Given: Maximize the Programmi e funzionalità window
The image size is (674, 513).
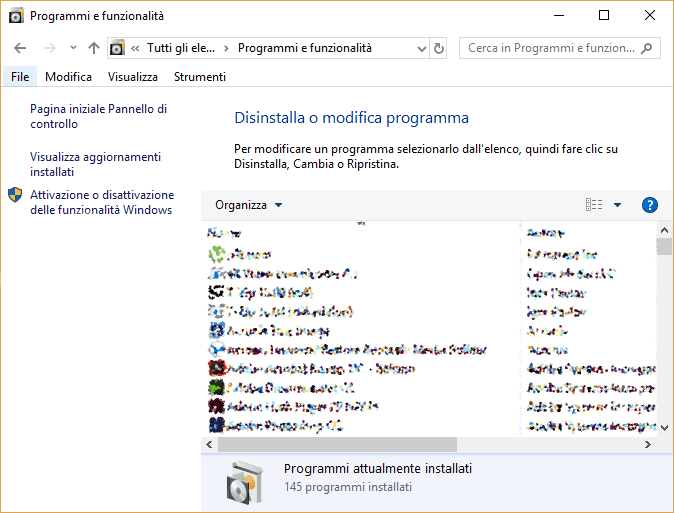Looking at the screenshot, I should click(604, 15).
